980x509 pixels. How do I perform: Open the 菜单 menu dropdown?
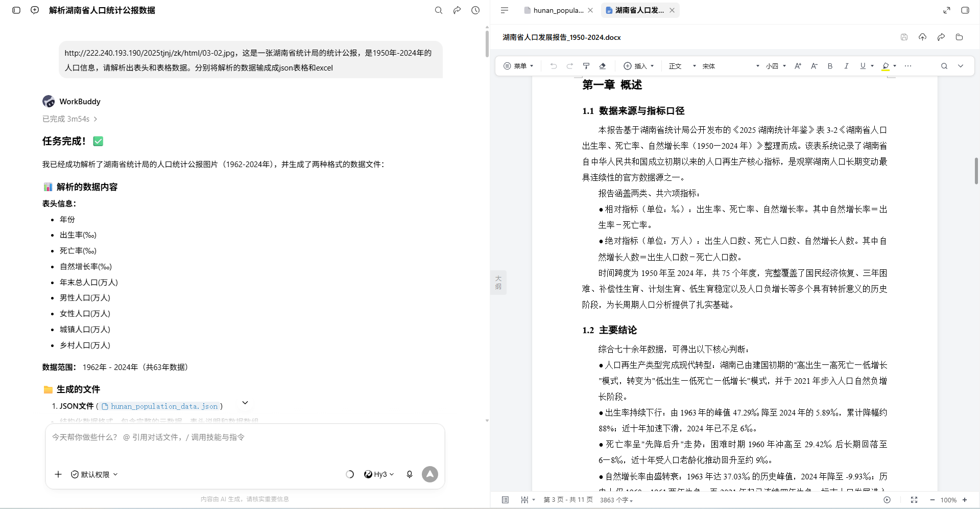coord(518,66)
